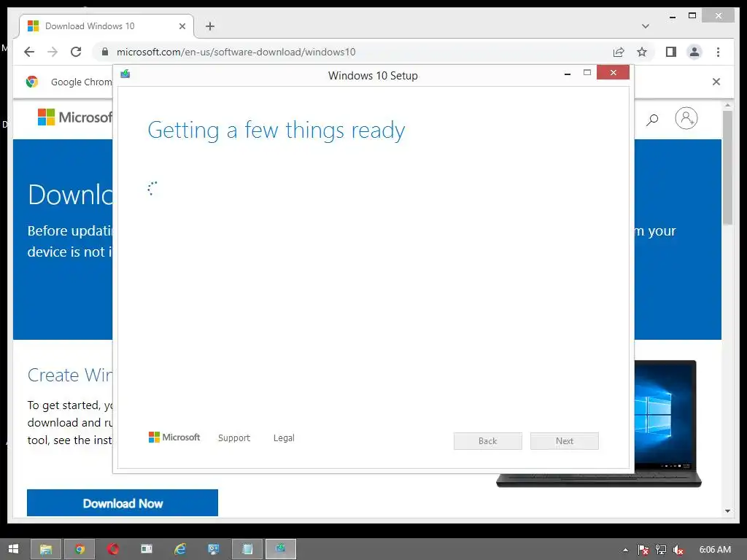The width and height of the screenshot is (747, 560).
Task: Click the Back button in setup
Action: [488, 441]
